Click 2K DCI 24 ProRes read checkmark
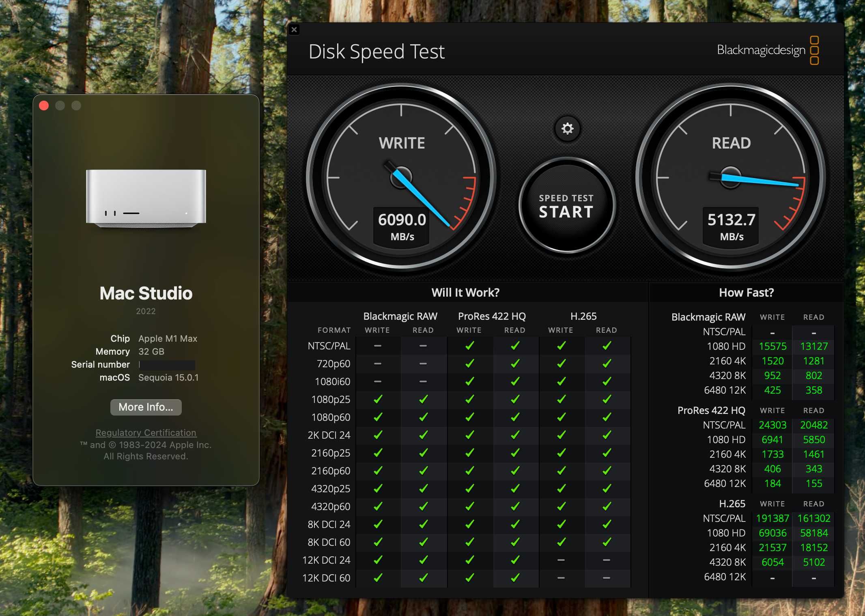This screenshot has width=865, height=616. (x=515, y=435)
